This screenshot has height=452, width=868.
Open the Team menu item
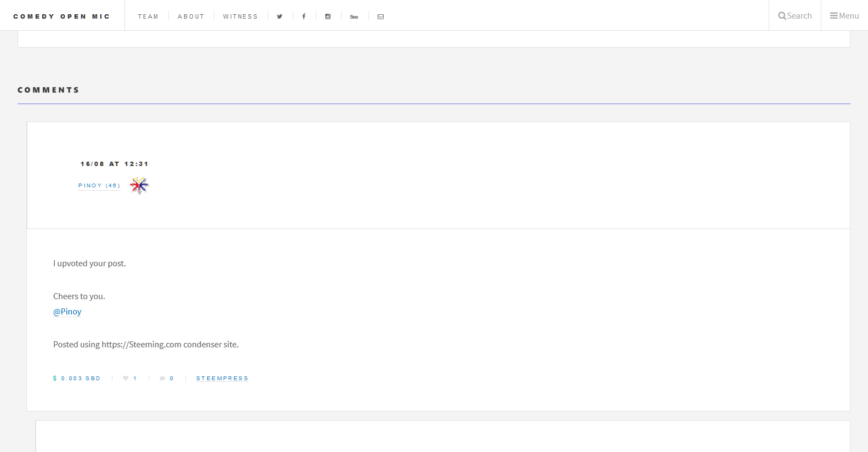pos(148,16)
